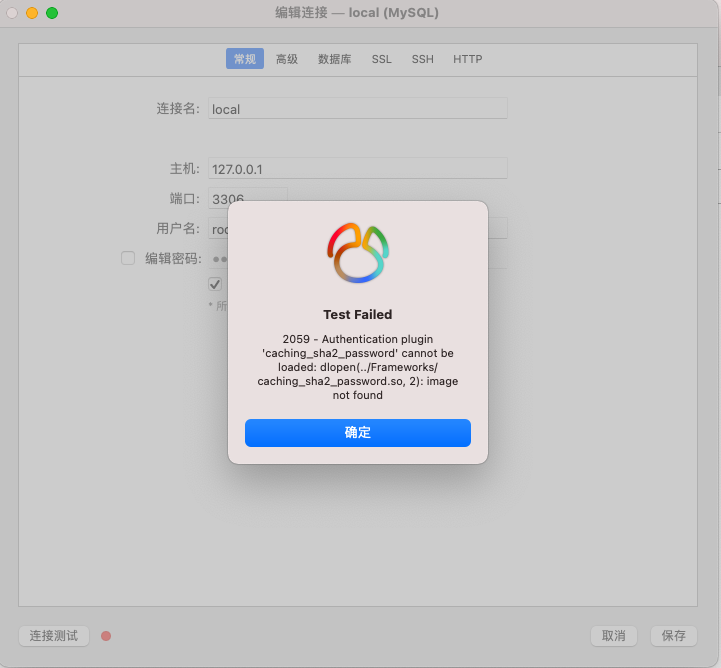Click the yellow minimize window button
The image size is (721, 668).
(32, 13)
